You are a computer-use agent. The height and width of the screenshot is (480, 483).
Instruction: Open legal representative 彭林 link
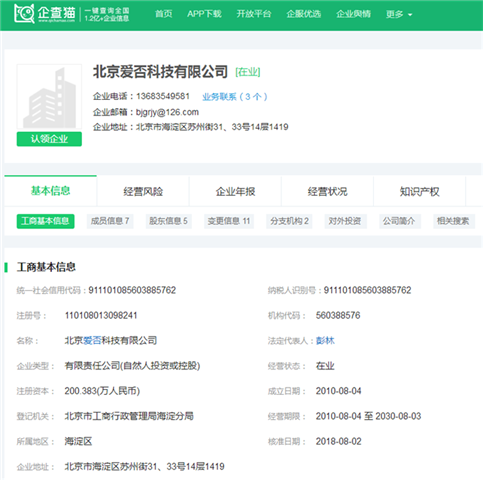click(325, 341)
